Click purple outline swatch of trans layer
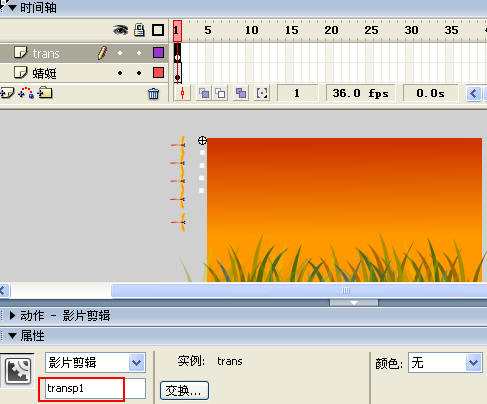Screen dimensions: 487x404 [158, 52]
